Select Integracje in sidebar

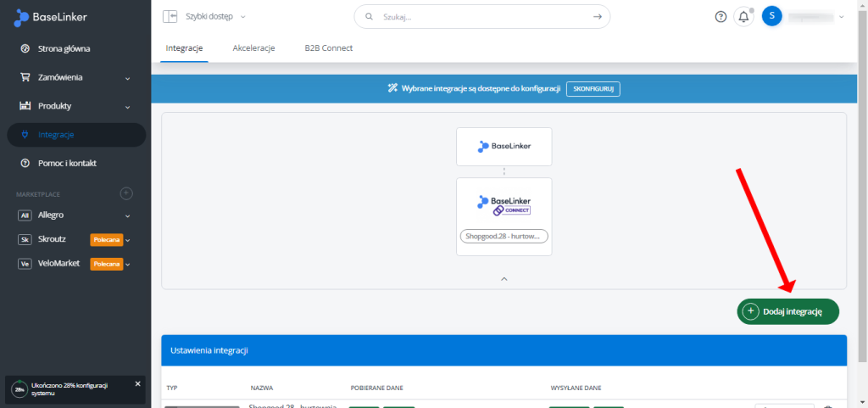click(x=76, y=135)
